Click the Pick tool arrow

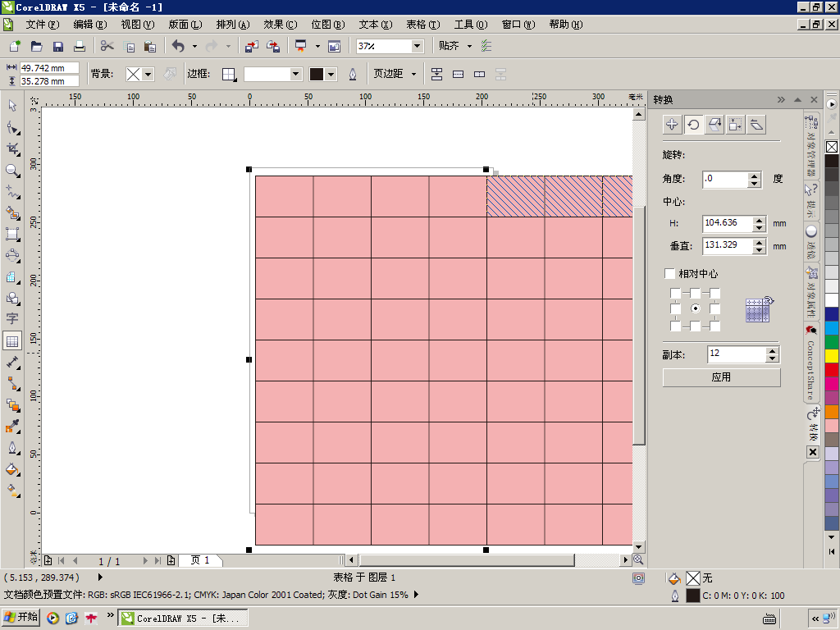click(x=12, y=106)
